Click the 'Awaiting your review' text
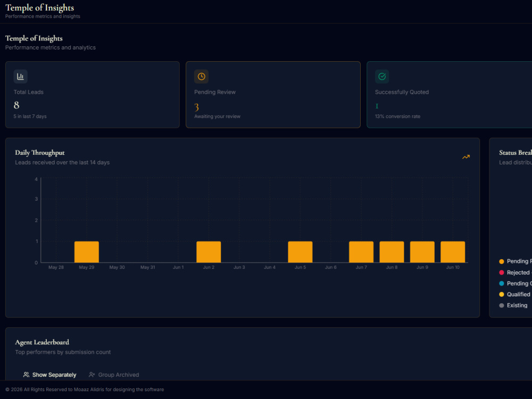Viewport: 532px width, 399px height. pos(217,117)
